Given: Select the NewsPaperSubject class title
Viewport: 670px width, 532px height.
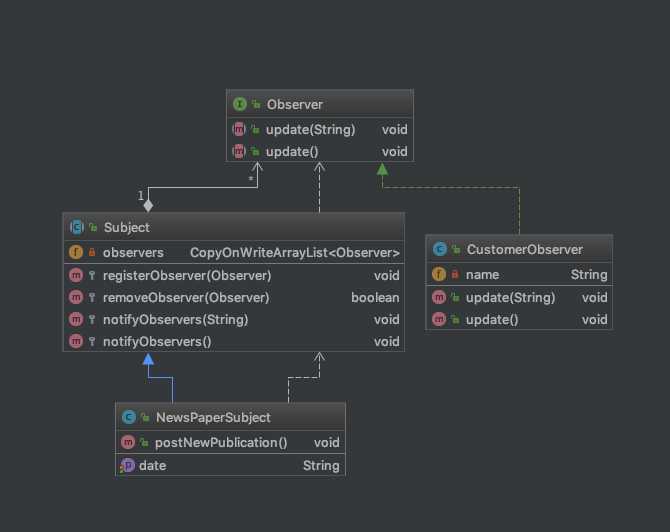Looking at the screenshot, I should (213, 417).
